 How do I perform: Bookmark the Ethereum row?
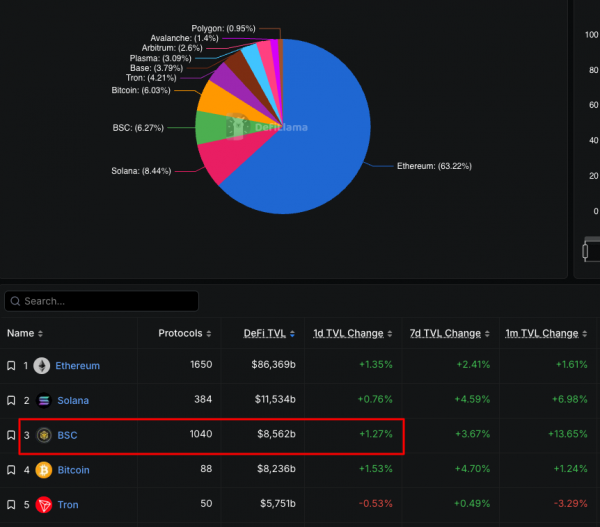click(11, 366)
